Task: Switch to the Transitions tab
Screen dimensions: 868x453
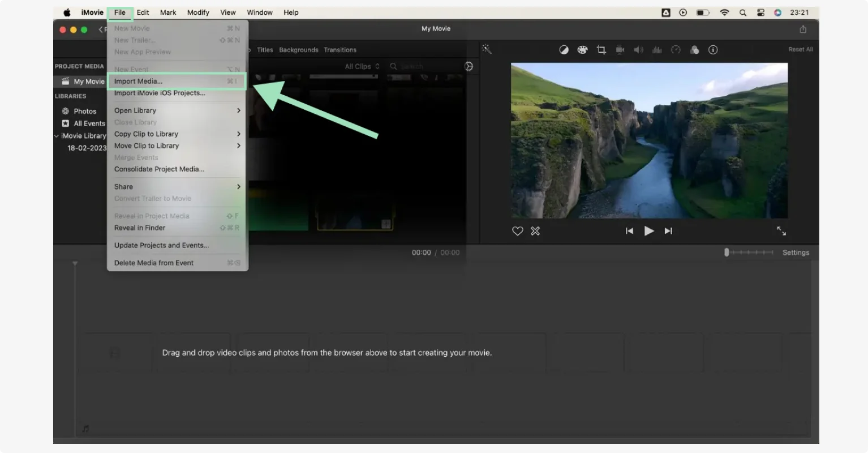Action: pyautogui.click(x=340, y=49)
